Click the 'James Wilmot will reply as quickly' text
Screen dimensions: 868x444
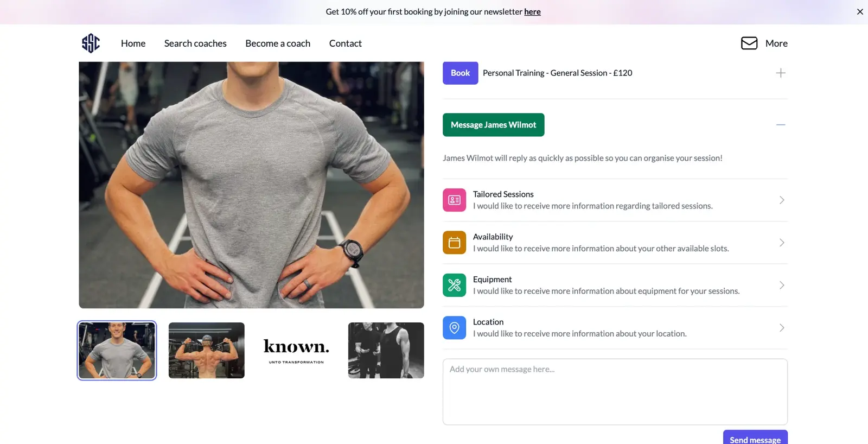point(583,158)
